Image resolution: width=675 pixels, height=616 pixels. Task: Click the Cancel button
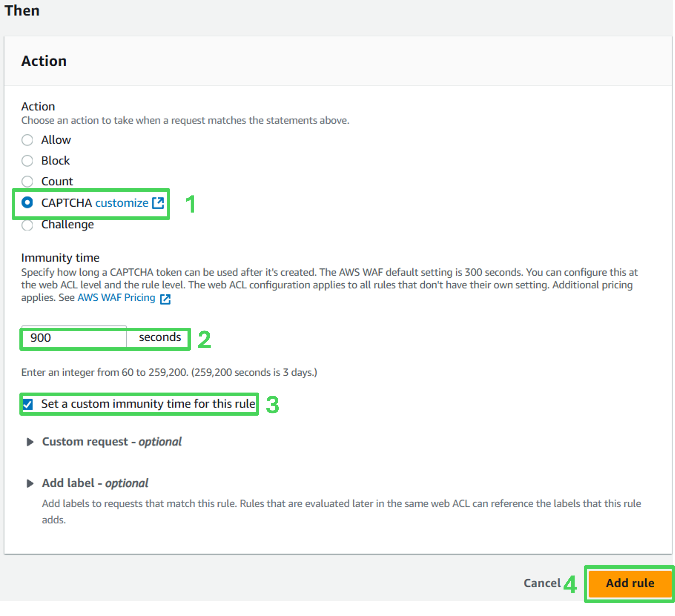[x=542, y=583]
